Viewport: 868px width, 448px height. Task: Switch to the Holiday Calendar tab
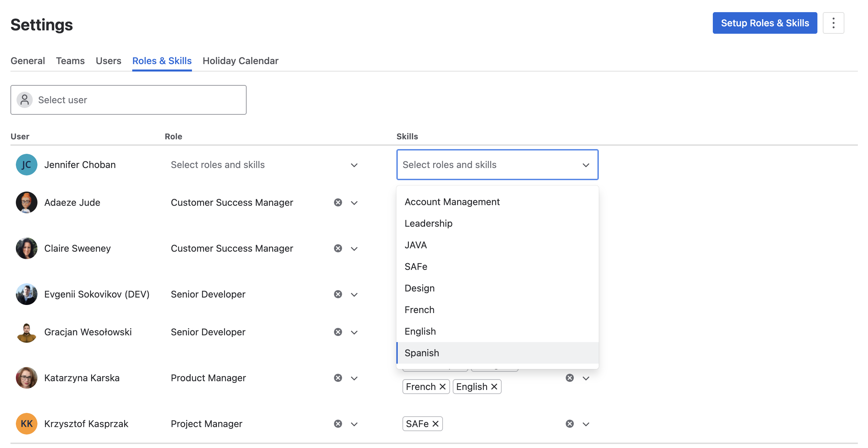tap(240, 61)
